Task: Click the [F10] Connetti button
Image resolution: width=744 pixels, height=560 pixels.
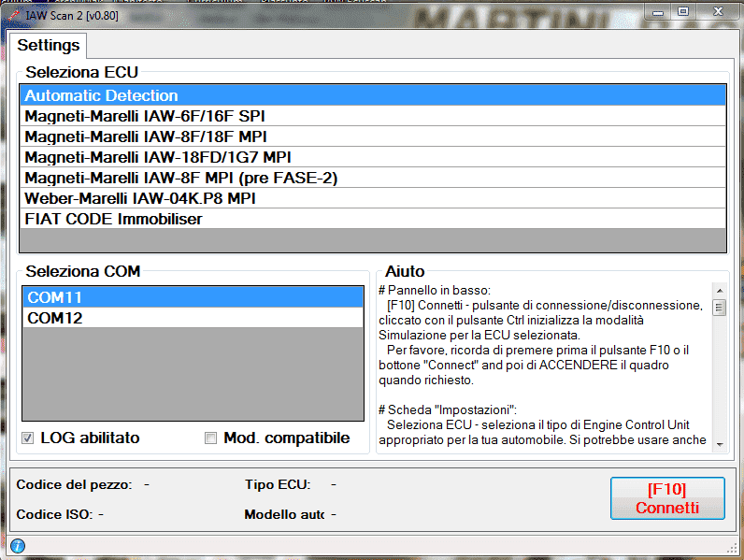Action: point(667,498)
